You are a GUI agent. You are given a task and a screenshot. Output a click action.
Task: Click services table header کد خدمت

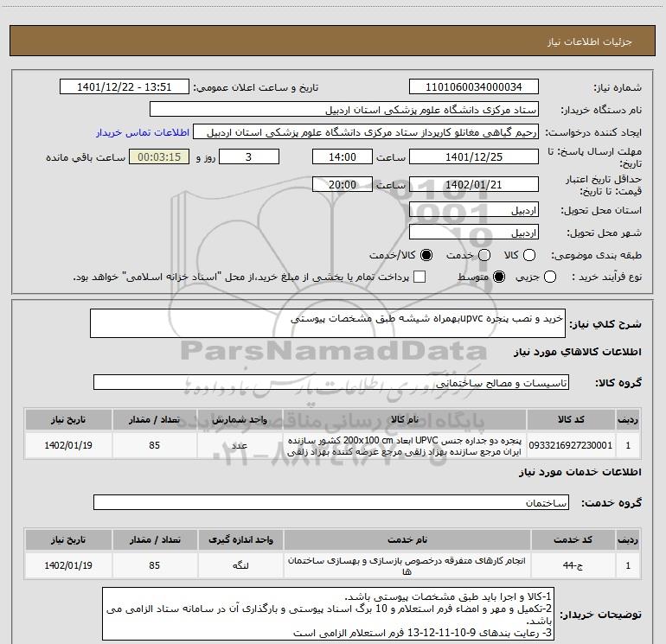click(573, 539)
